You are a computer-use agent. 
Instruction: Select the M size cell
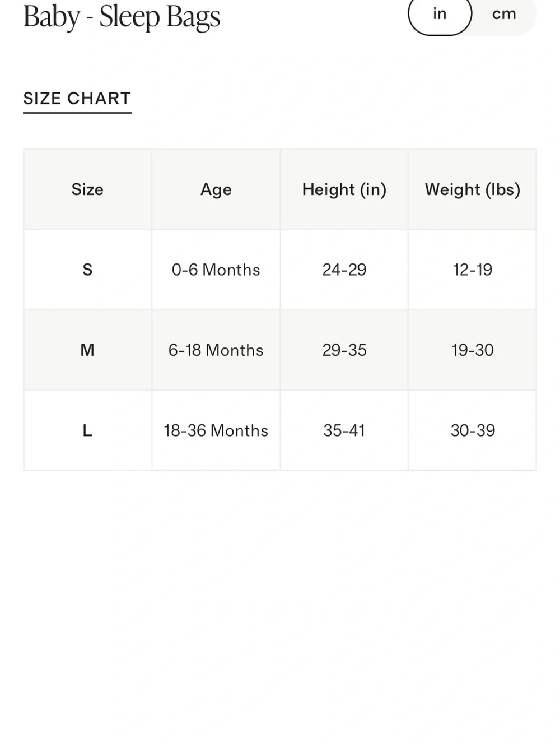tap(87, 350)
